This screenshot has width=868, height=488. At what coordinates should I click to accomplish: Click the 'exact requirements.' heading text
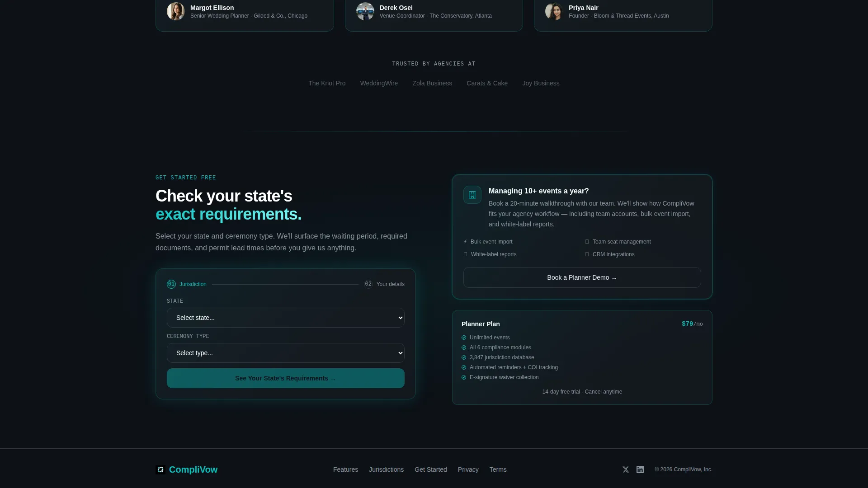pyautogui.click(x=228, y=214)
